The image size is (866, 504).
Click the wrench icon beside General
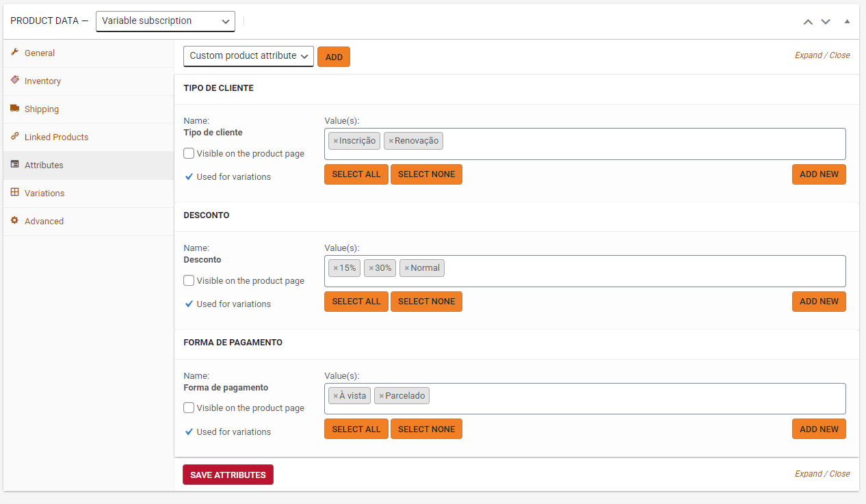coord(14,53)
